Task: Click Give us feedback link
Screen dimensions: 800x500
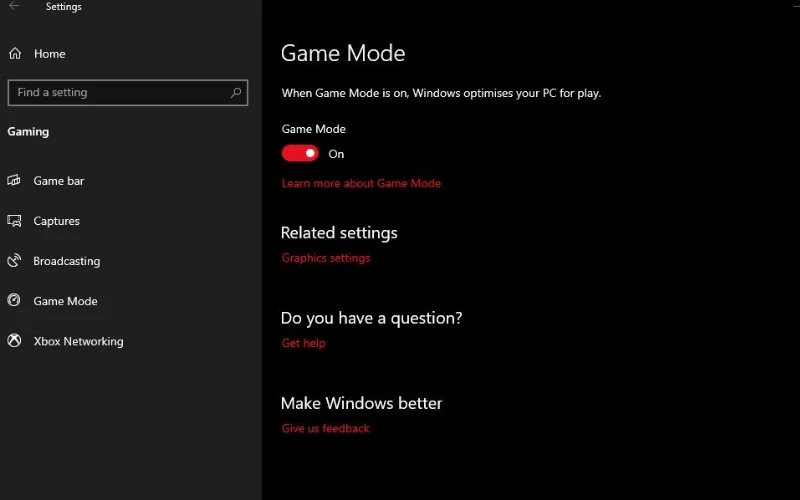Action: click(326, 428)
